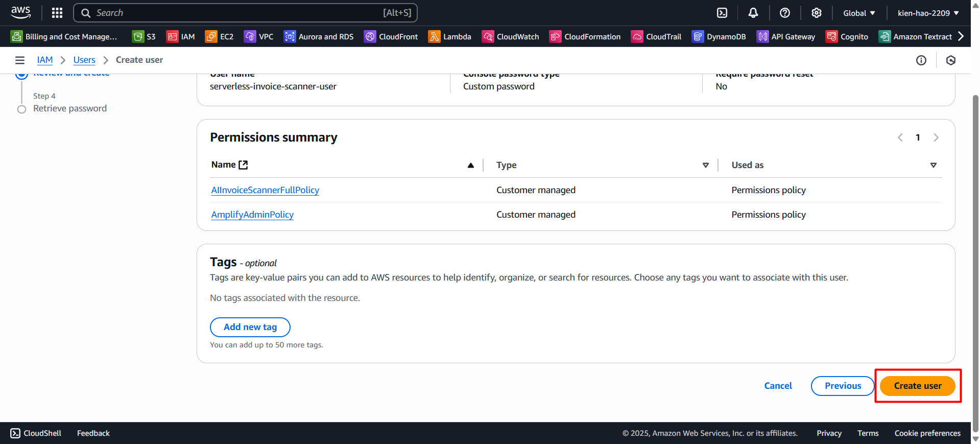
Task: Show more favorites with right chevron
Action: 961,36
